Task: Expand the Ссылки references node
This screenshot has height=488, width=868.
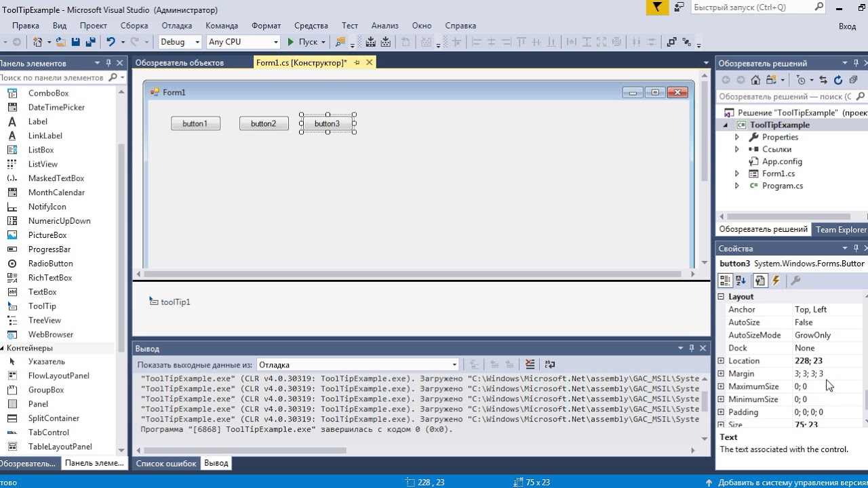Action: [x=737, y=149]
